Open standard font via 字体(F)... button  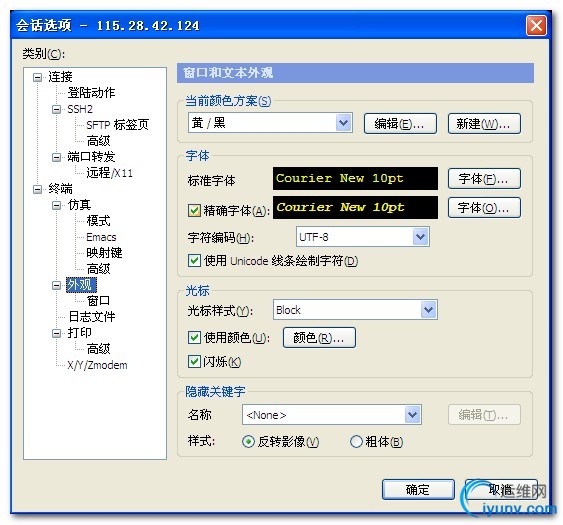(x=484, y=178)
